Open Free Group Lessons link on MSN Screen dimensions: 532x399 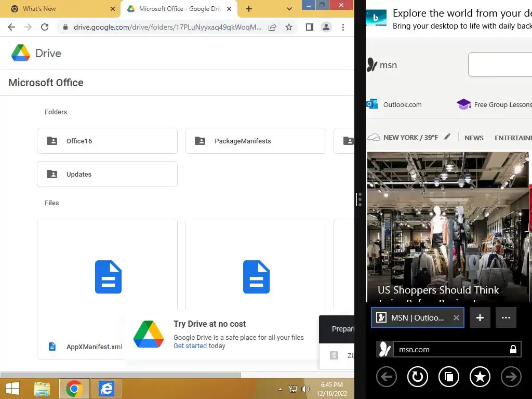(495, 104)
